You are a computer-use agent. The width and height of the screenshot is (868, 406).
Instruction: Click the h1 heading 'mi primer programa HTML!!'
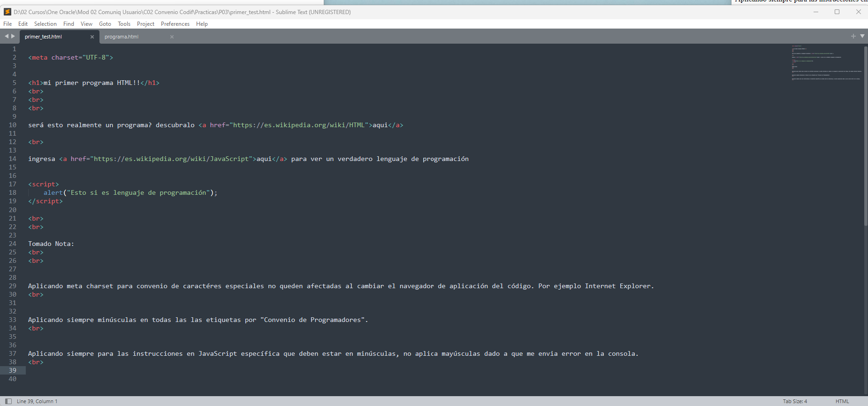94,83
